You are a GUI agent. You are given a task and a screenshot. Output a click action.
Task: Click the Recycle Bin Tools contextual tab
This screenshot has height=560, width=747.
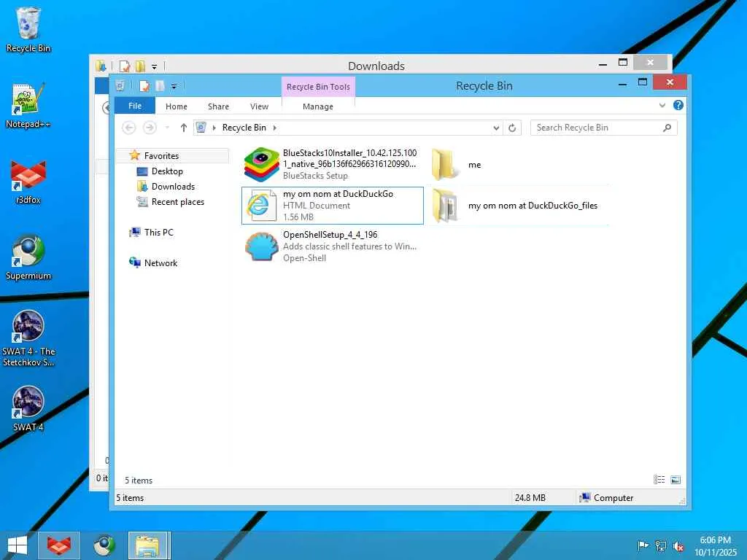[x=318, y=87]
